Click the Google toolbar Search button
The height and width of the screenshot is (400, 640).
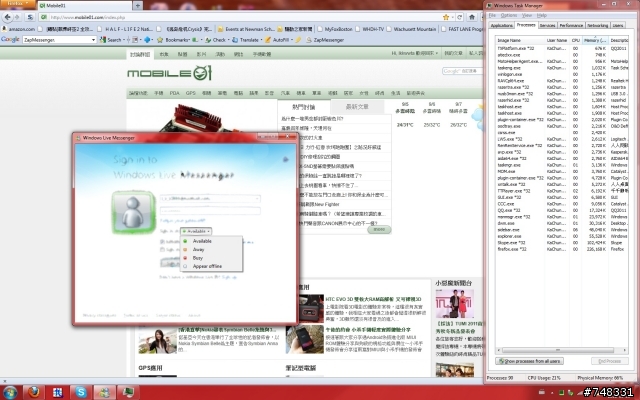[111, 40]
